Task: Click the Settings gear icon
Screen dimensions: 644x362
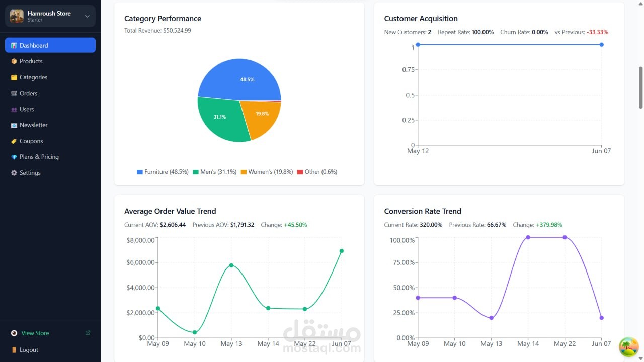Action: point(14,173)
